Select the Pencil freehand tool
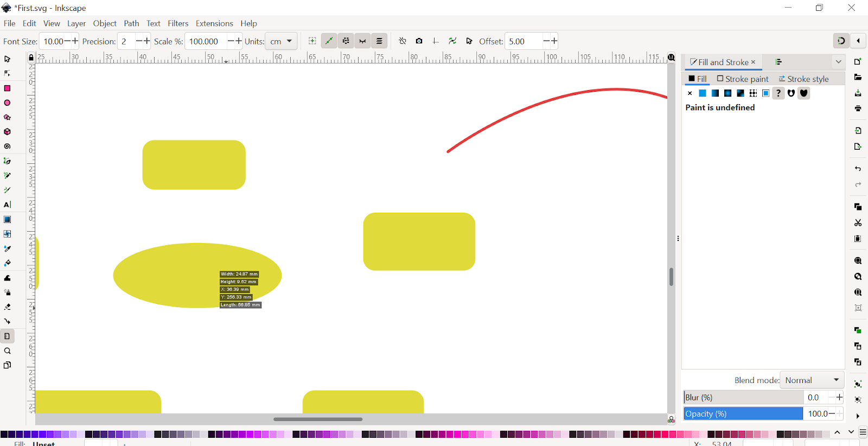The width and height of the screenshot is (868, 446). [x=8, y=176]
